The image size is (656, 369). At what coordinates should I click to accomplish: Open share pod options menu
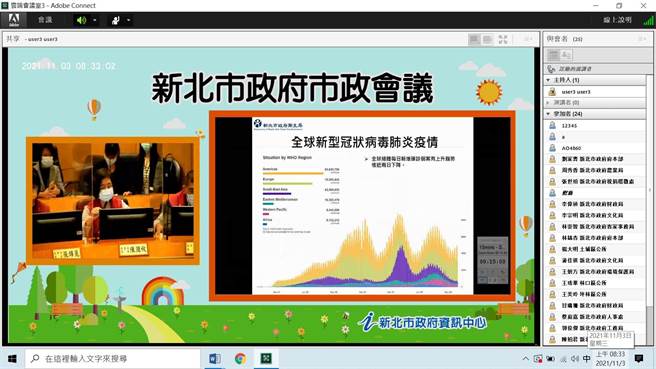[x=528, y=39]
